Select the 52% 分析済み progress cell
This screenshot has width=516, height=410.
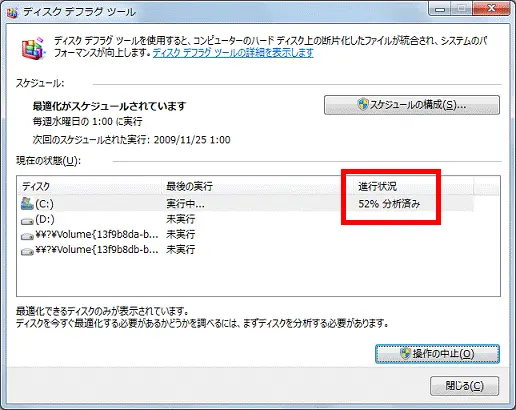pyautogui.click(x=389, y=204)
